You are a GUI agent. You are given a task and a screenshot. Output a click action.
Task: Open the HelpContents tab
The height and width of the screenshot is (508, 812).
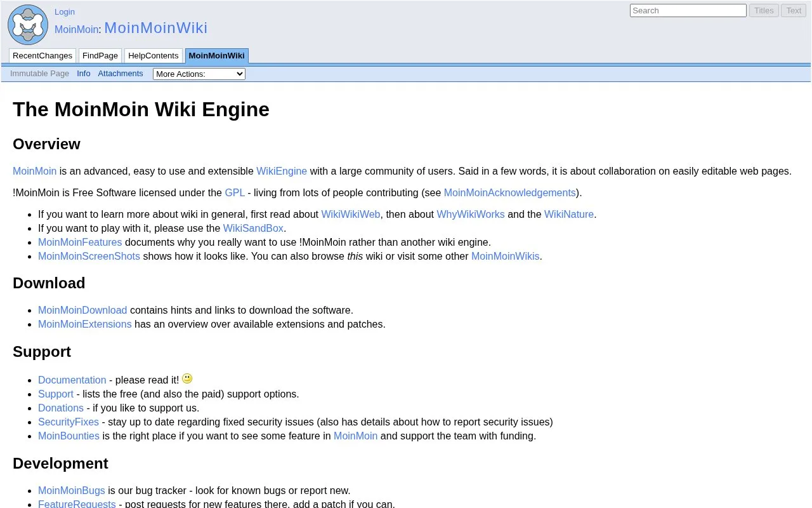(154, 56)
